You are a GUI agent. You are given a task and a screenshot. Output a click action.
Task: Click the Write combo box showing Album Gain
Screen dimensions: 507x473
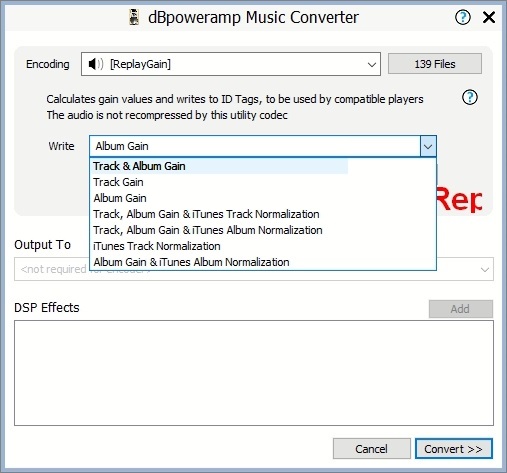(263, 146)
